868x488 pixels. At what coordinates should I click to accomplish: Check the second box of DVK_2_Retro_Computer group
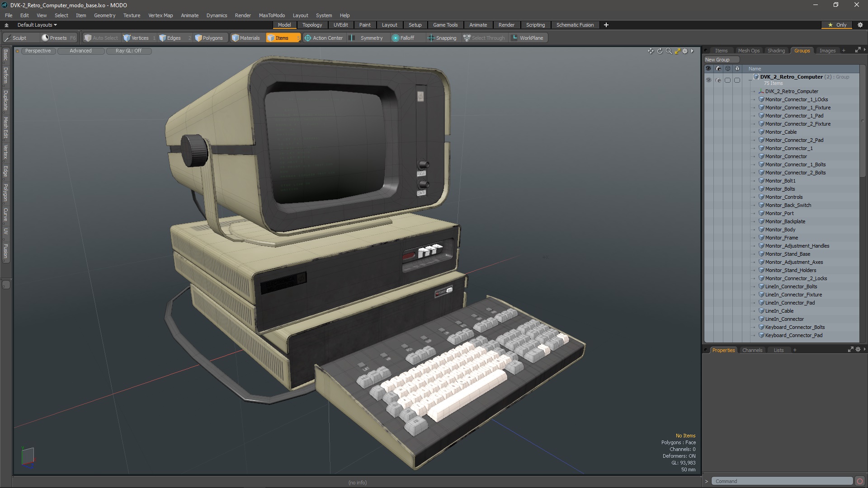[737, 80]
